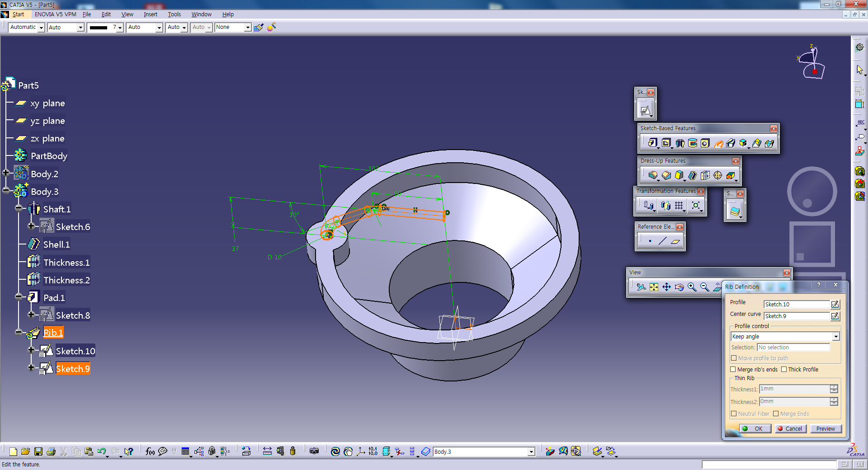Click the Formula f(x) icon
Image resolution: width=868 pixels, height=470 pixels.
150,451
